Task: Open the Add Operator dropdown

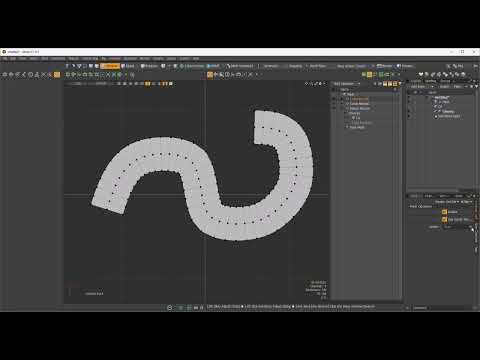Action: 346,84
